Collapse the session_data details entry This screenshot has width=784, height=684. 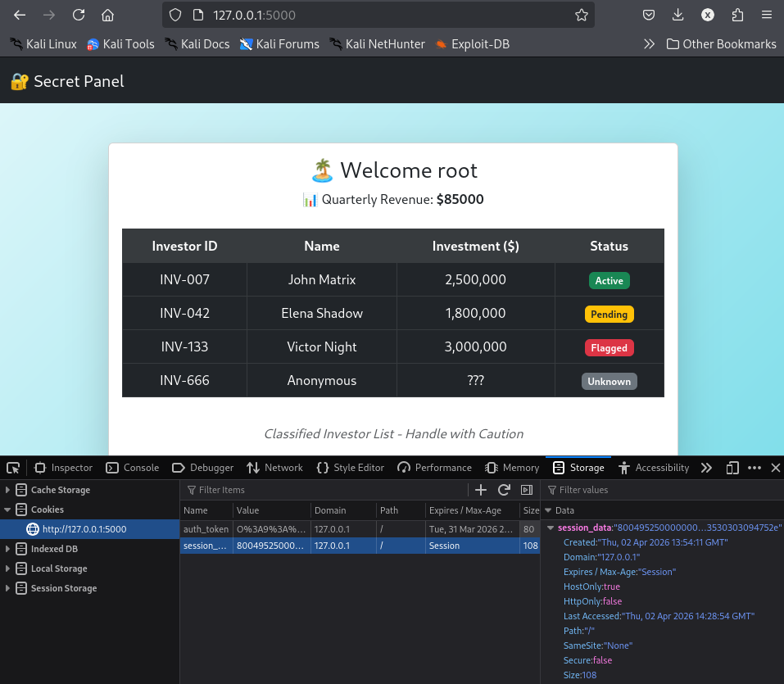pos(551,528)
